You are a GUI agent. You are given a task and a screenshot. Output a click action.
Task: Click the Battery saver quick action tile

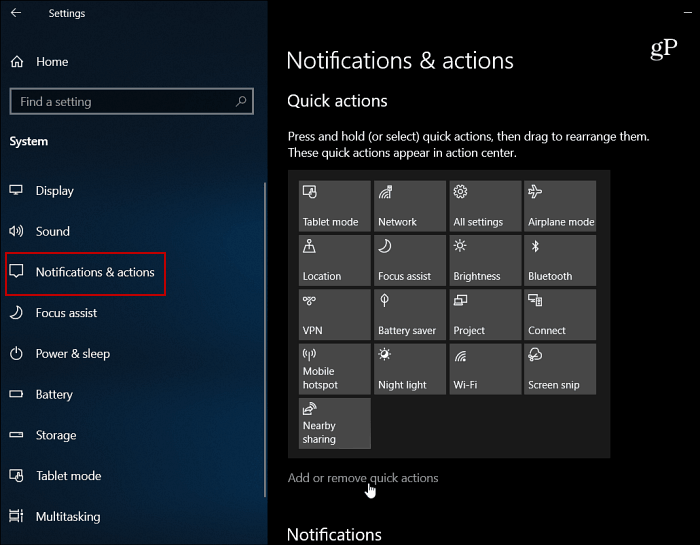tap(410, 315)
